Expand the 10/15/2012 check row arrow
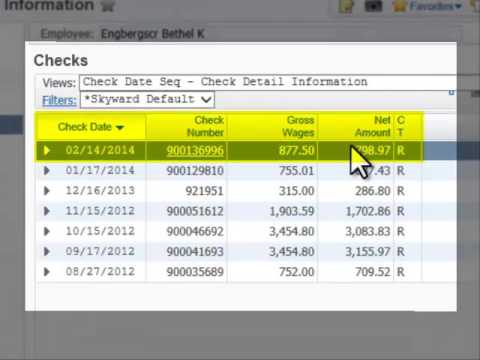Viewport: 480px width, 360px height. [47, 231]
